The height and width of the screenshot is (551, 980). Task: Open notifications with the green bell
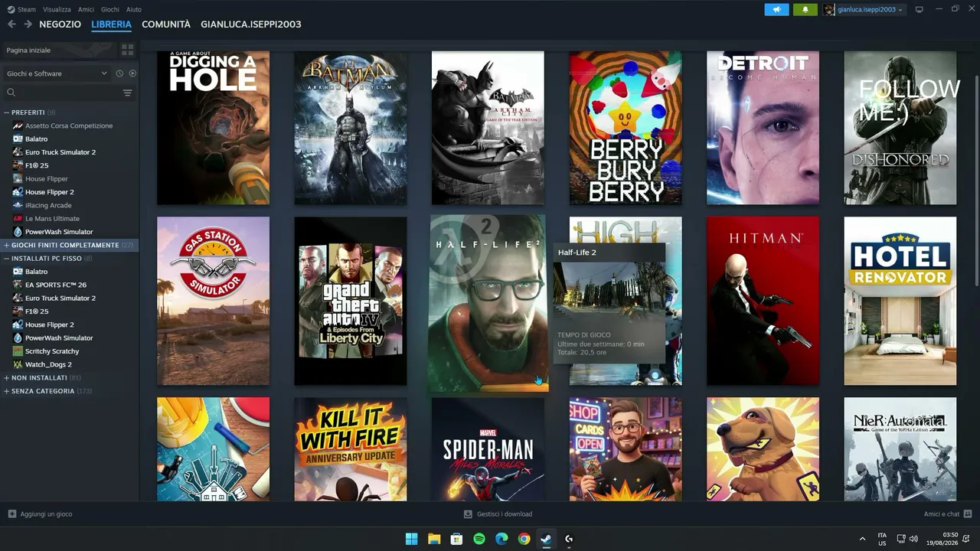[x=805, y=9]
